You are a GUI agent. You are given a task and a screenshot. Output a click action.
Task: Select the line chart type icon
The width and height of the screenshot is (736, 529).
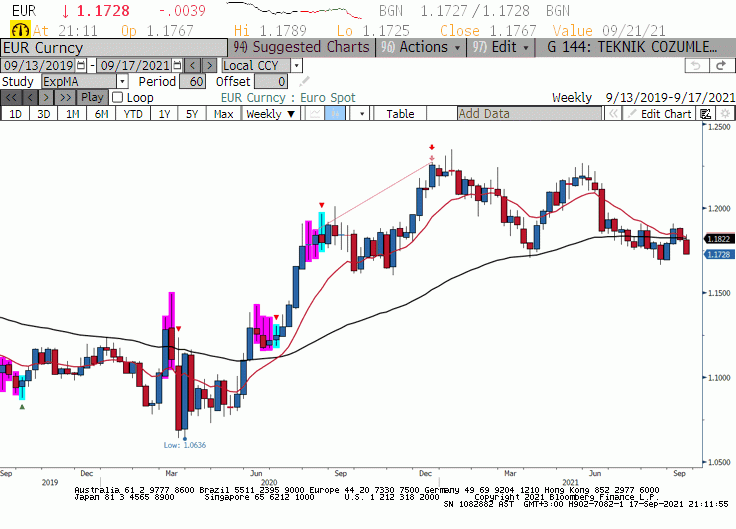[315, 114]
